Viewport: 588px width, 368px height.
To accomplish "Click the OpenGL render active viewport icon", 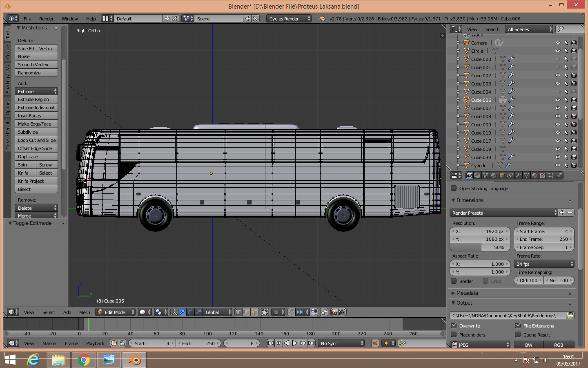I will coord(334,312).
